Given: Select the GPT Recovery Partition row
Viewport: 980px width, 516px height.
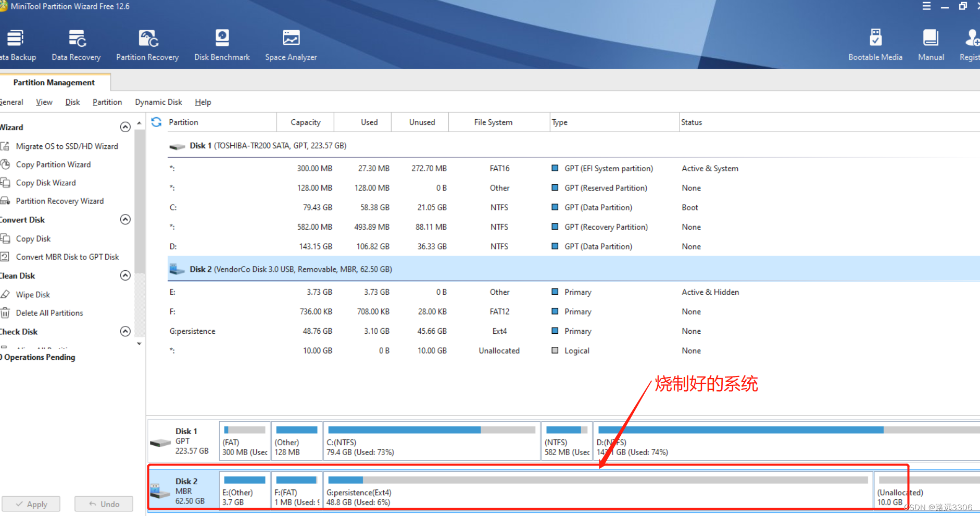Looking at the screenshot, I should [x=573, y=227].
